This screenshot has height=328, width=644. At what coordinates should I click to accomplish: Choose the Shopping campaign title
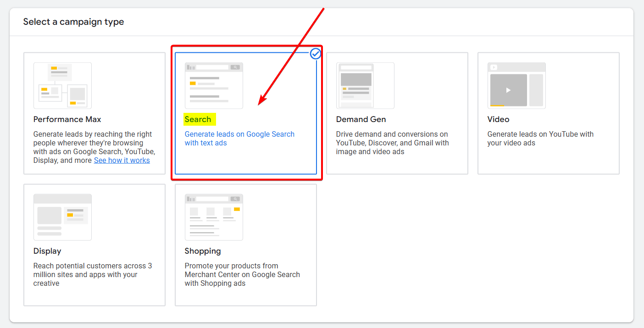[x=203, y=251]
